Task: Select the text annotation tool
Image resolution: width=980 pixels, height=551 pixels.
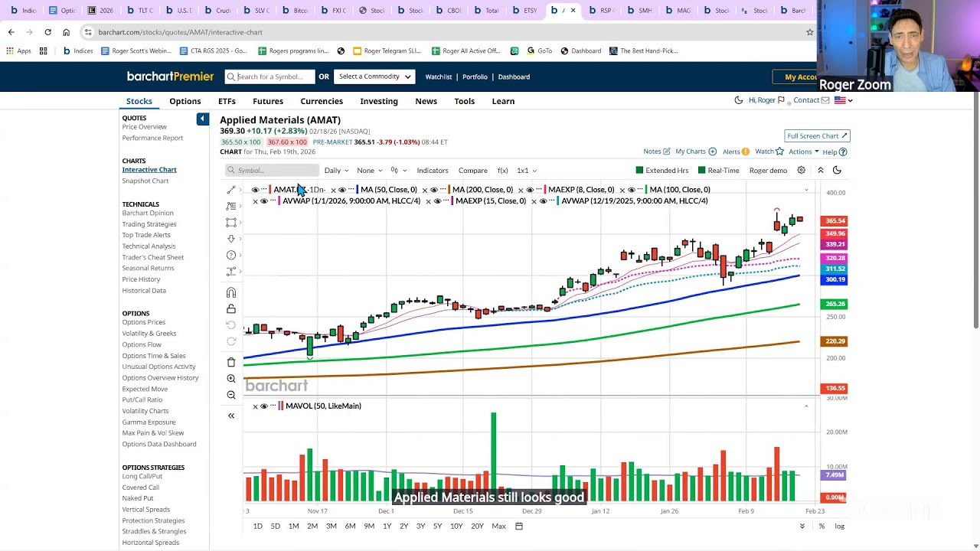Action: coord(231,272)
